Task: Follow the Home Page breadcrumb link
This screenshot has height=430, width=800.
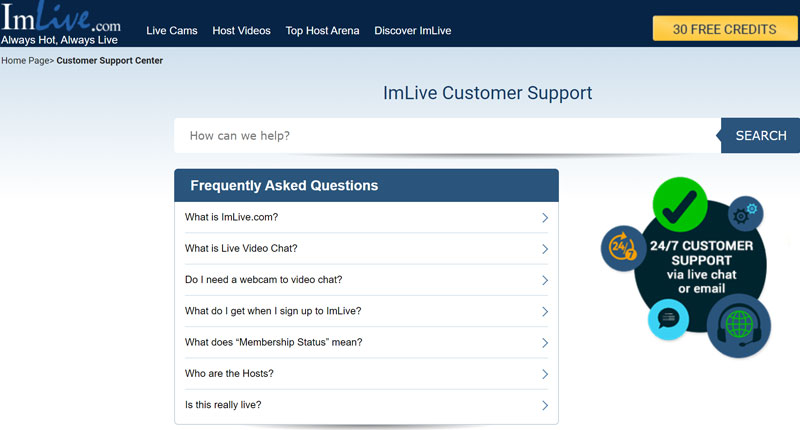Action: 25,60
